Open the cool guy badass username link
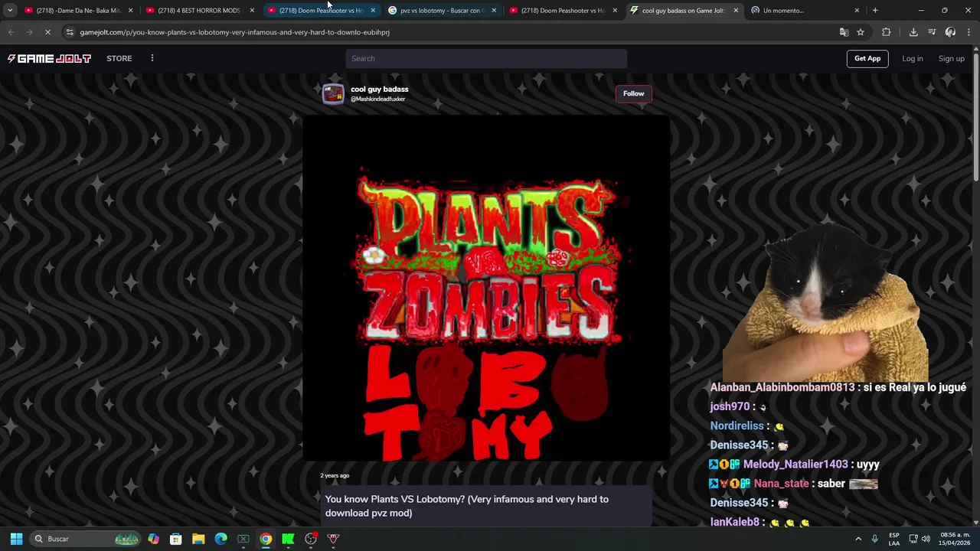The image size is (980, 551). [x=379, y=89]
